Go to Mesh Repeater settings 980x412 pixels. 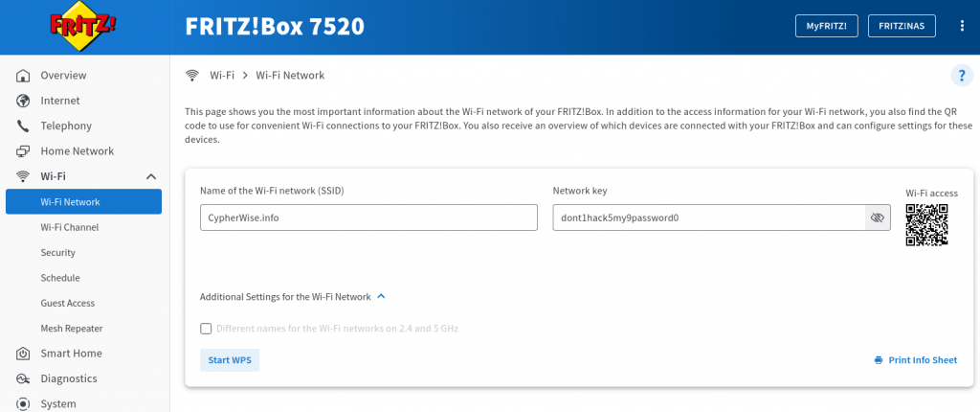click(x=71, y=329)
